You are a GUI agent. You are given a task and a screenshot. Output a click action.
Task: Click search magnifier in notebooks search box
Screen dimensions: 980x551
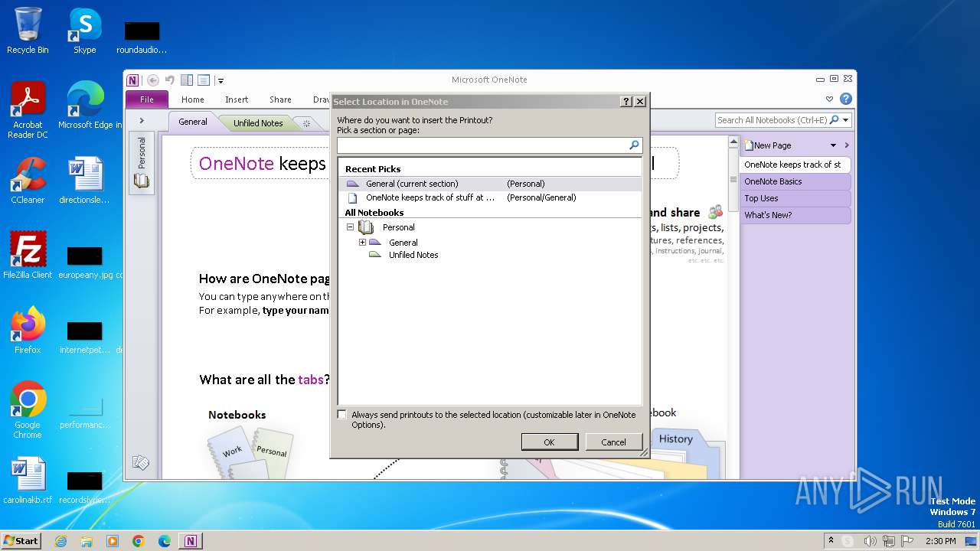[835, 120]
